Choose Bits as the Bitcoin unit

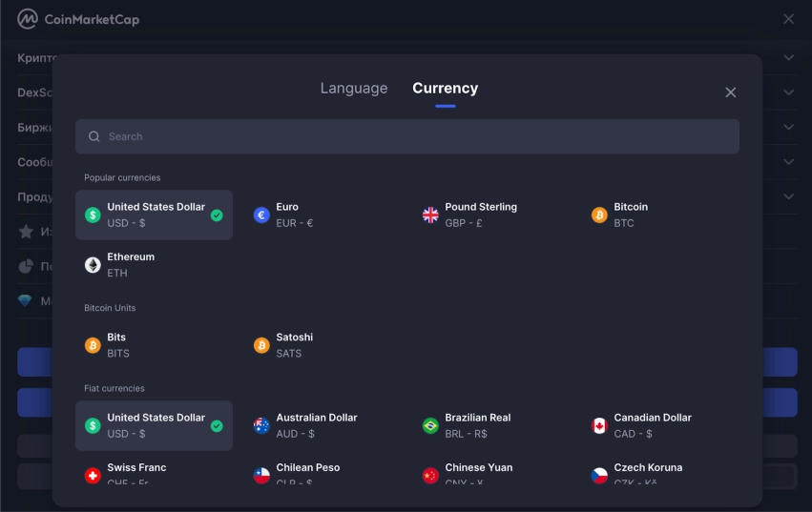(117, 345)
